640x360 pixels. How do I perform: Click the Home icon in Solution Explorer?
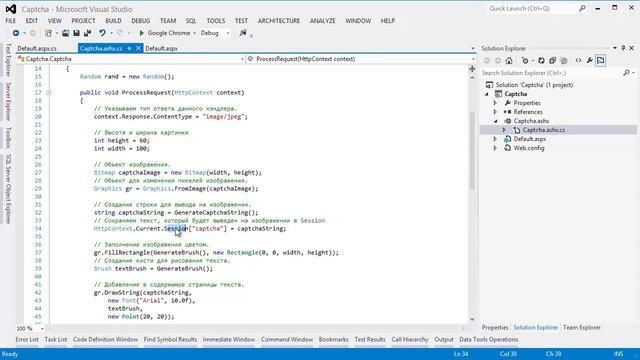pos(509,61)
